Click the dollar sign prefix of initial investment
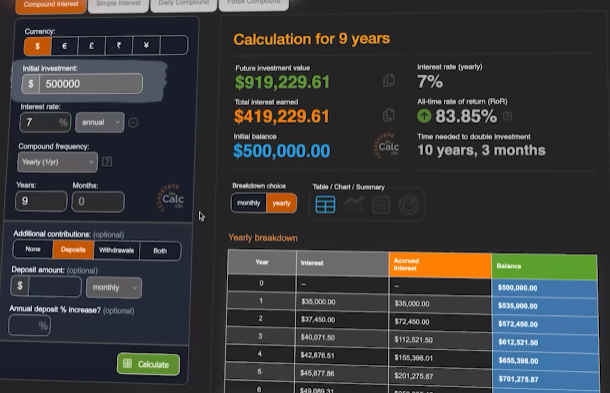This screenshot has height=393, width=610. [x=31, y=84]
